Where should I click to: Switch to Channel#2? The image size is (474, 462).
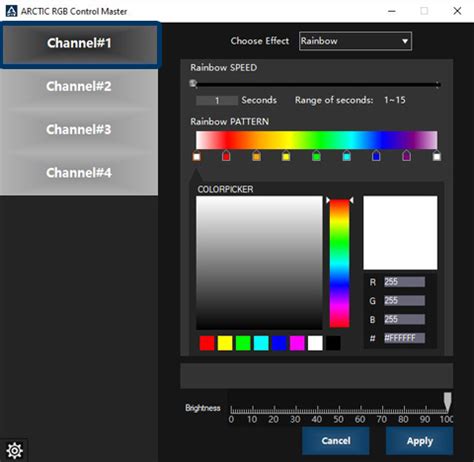pyautogui.click(x=79, y=86)
